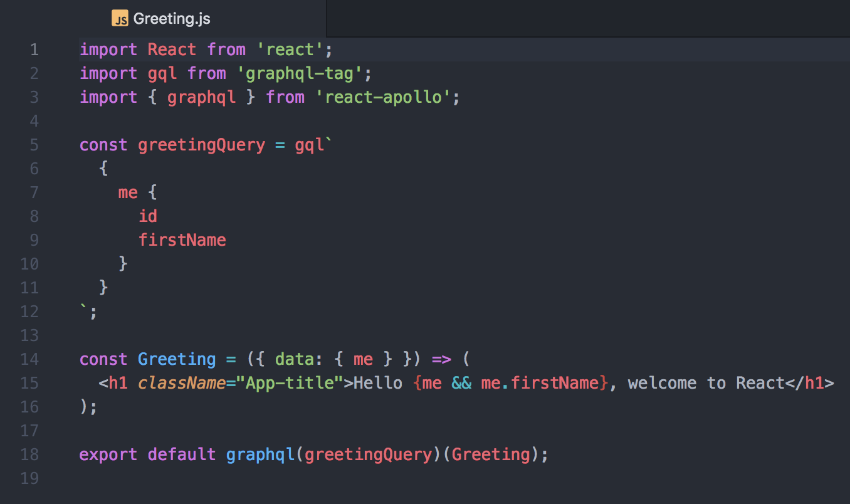Click the word Hello on line 15
Screen dimensions: 850x504
(378, 383)
